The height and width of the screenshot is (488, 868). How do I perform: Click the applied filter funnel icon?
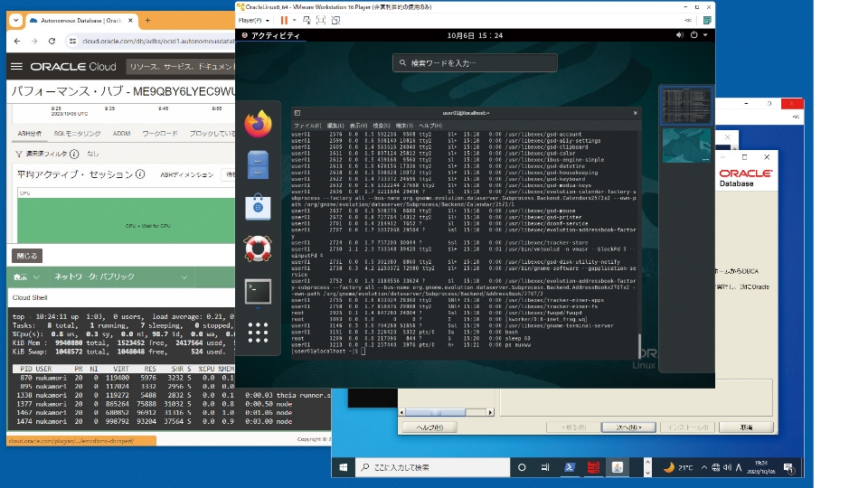coord(19,154)
